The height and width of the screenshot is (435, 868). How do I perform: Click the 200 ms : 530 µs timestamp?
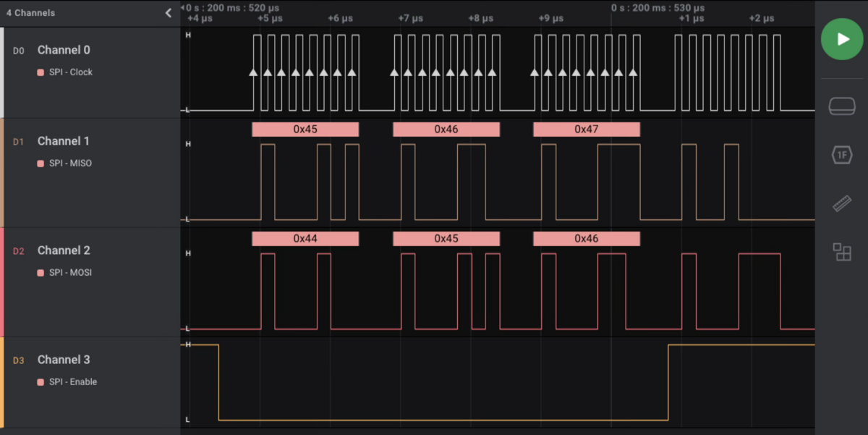click(657, 8)
